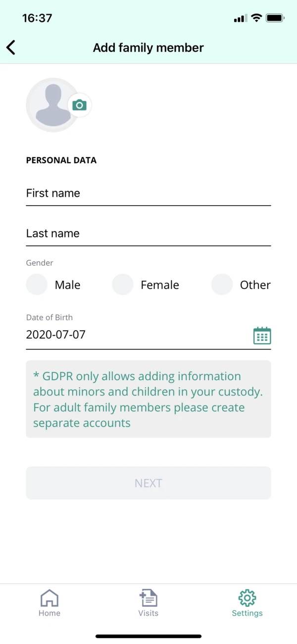This screenshot has height=644, width=297.
Task: Select the Settings label in bottom bar
Action: tap(247, 613)
